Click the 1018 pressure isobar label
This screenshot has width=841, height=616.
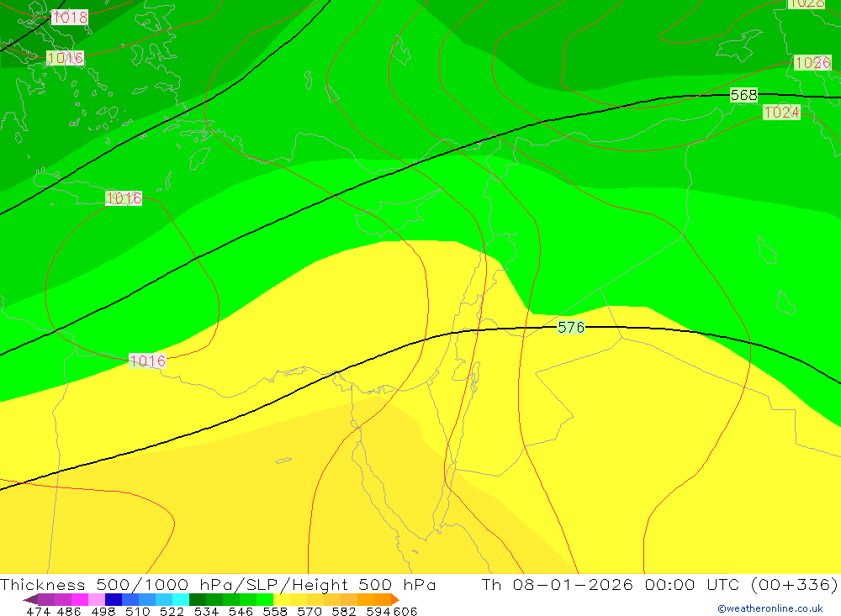coord(70,17)
